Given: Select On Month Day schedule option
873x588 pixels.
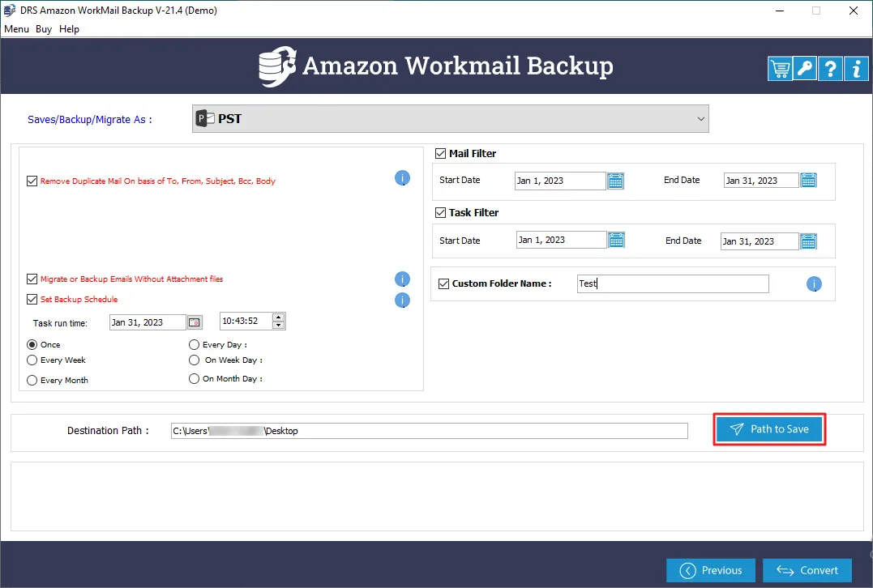Looking at the screenshot, I should coord(194,379).
